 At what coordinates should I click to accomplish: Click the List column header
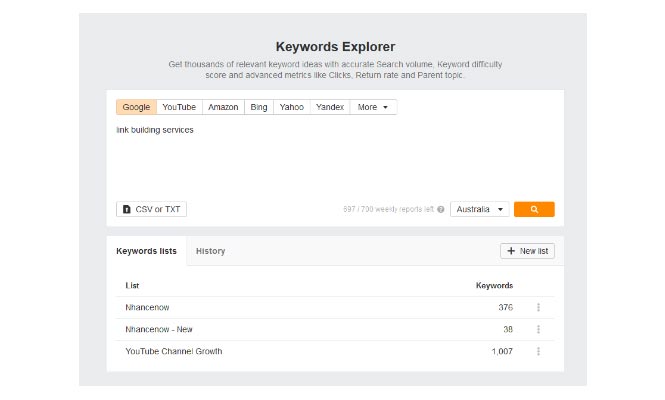pos(132,285)
